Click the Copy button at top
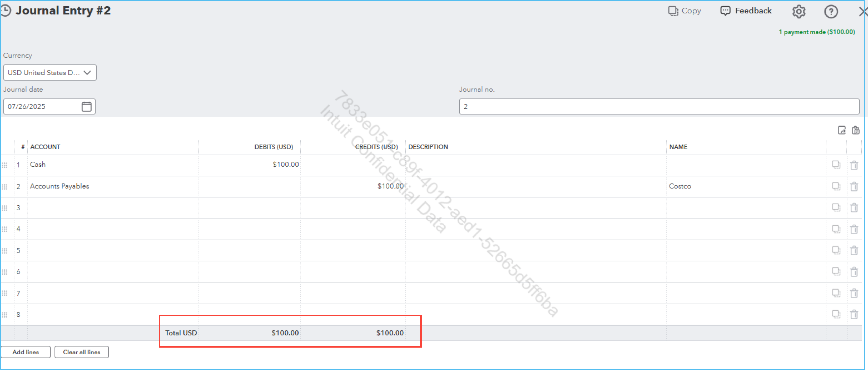 [684, 11]
